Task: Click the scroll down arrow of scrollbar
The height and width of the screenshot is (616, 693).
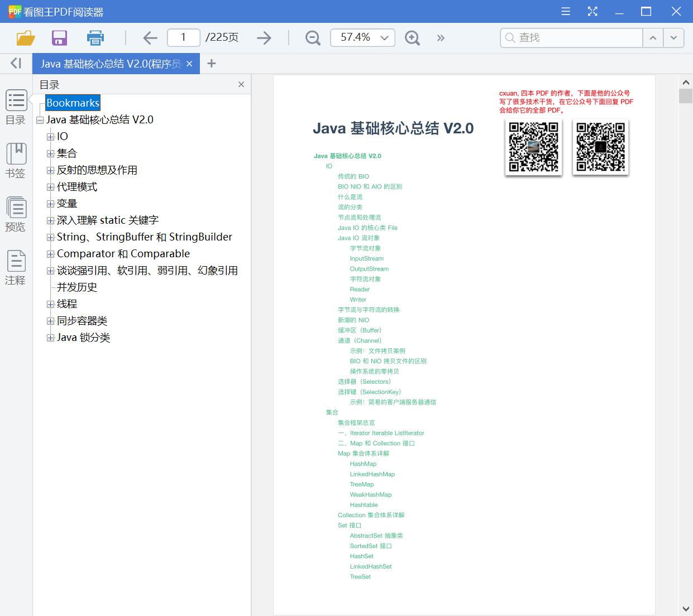Action: (x=686, y=609)
